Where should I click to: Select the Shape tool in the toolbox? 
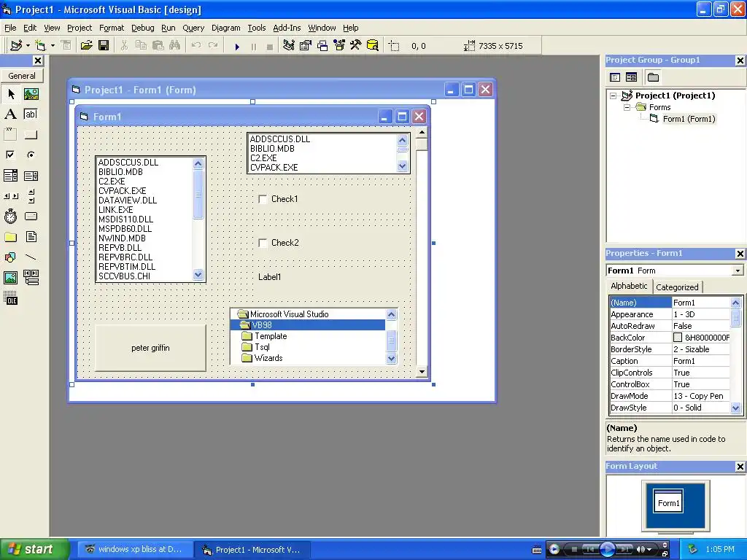[x=11, y=257]
